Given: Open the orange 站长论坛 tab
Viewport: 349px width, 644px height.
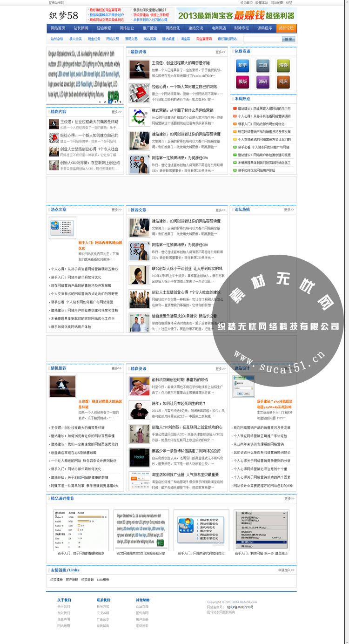Looking at the screenshot, I should [x=287, y=28].
